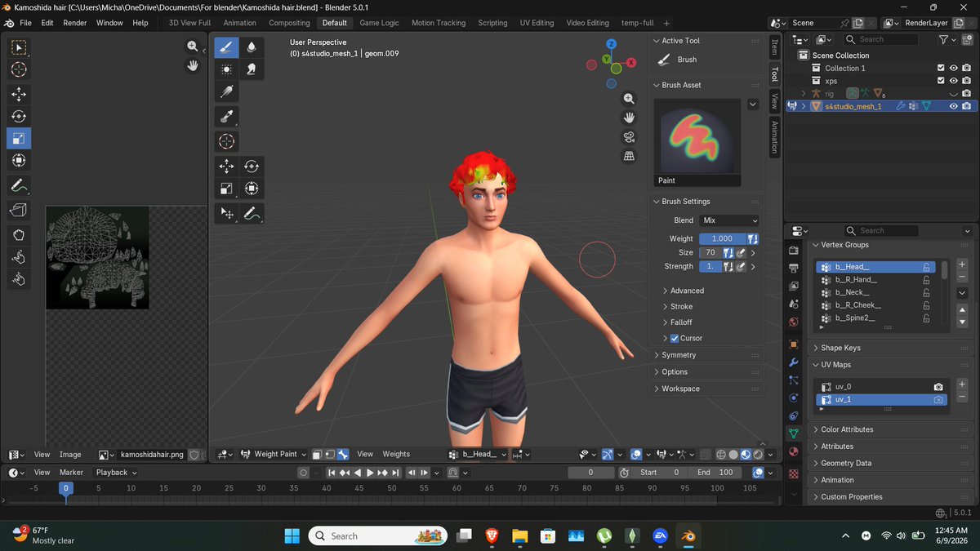Select the Brush weight paint tool

coord(226,47)
